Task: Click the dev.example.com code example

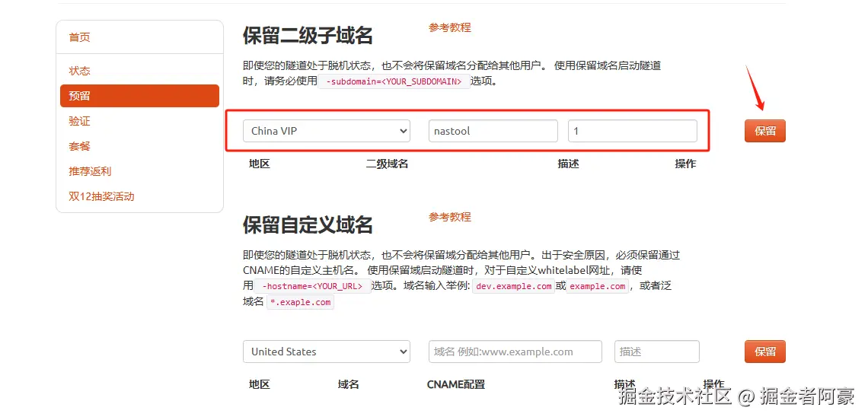Action: point(514,286)
